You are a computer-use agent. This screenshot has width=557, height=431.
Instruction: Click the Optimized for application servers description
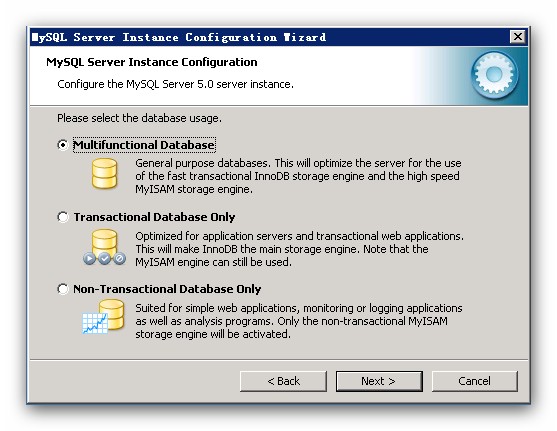[x=299, y=249]
